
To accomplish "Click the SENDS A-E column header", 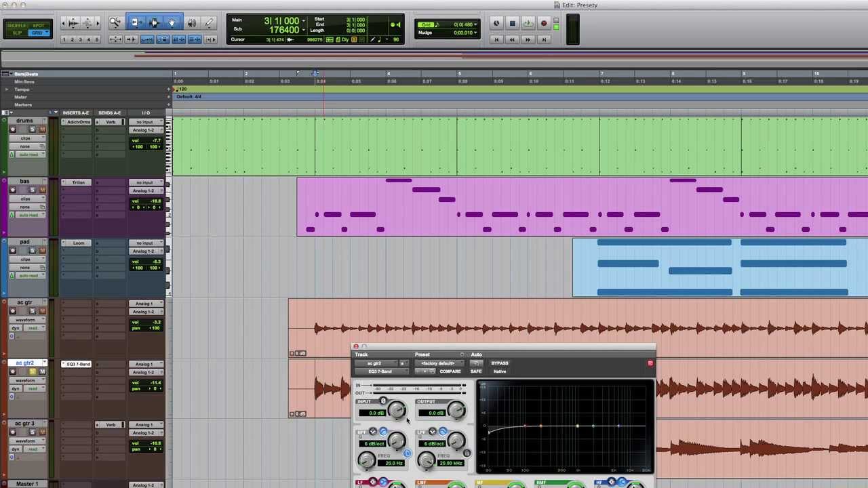I will click(109, 113).
